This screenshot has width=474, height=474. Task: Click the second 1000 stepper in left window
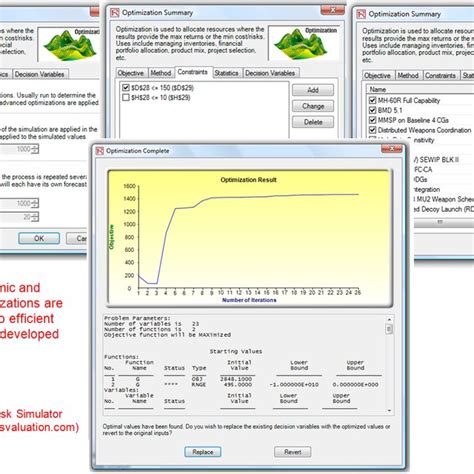tap(35, 203)
